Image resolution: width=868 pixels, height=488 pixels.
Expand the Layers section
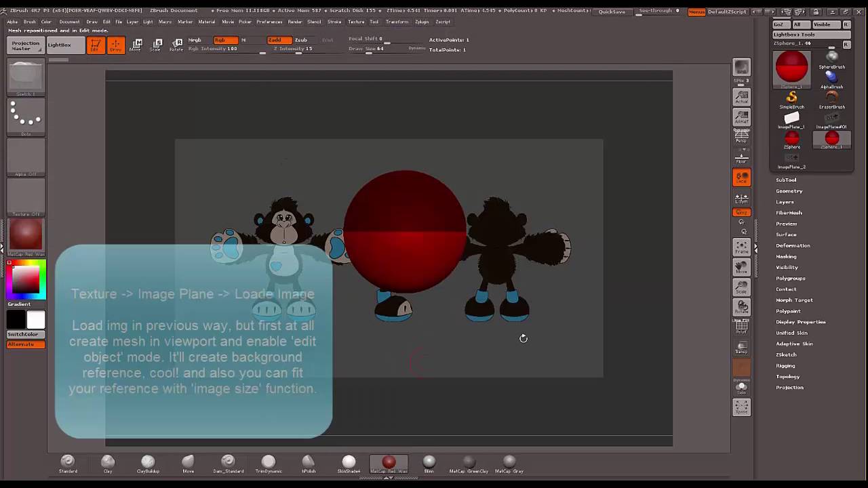click(785, 202)
